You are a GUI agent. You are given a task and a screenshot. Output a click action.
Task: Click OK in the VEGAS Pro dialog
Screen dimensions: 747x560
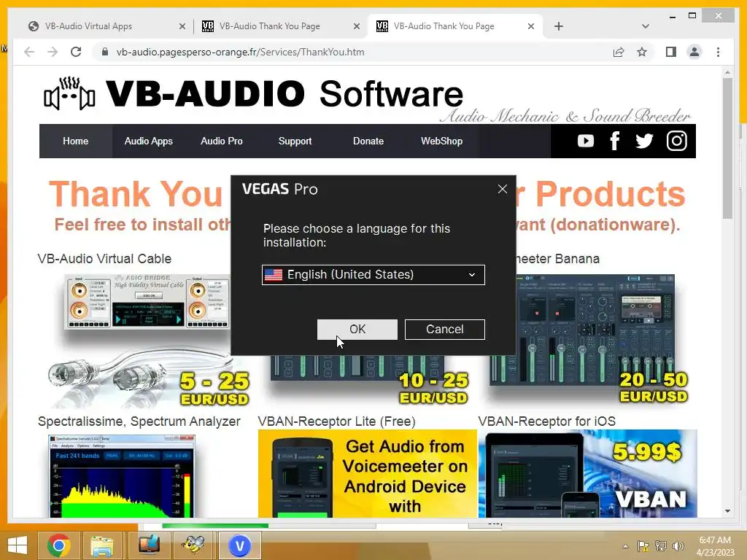click(357, 329)
